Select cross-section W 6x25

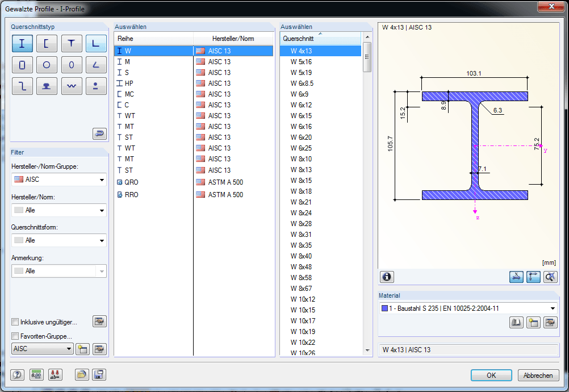click(x=320, y=148)
